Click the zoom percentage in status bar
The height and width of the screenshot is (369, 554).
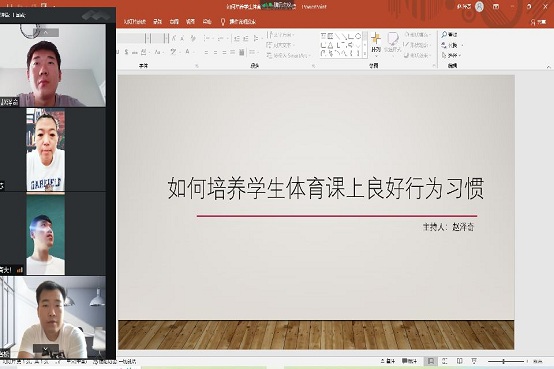tap(538, 361)
